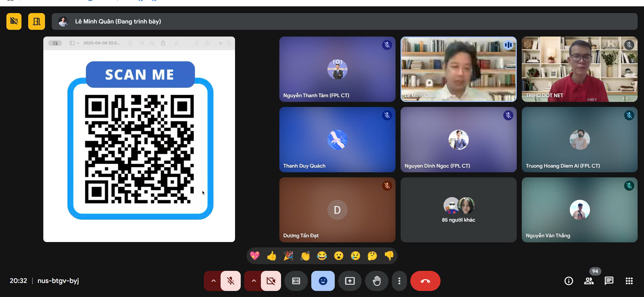The image size is (644, 297).
Task: Click the speaking indicator on Lê Minh Quân's tile
Action: (x=508, y=45)
